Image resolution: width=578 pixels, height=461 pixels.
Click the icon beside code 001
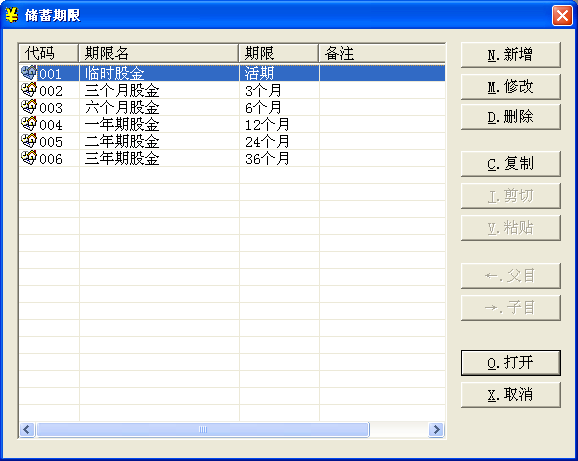coord(29,73)
